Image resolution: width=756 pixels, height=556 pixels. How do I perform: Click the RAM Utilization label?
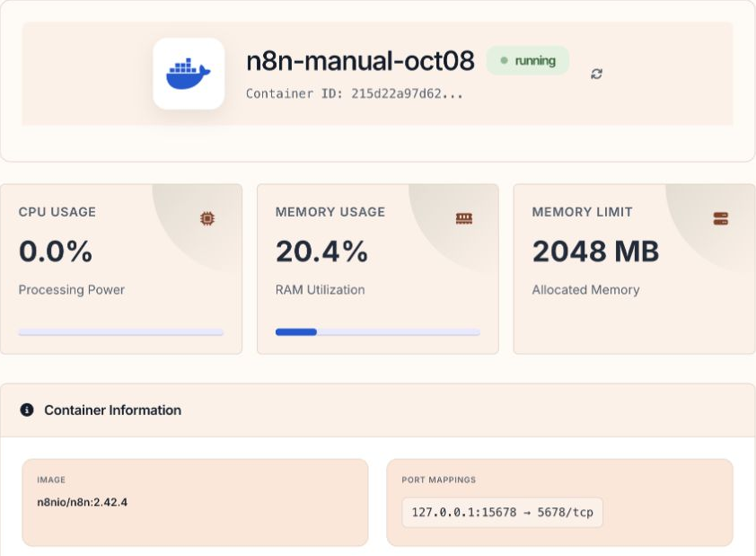pos(321,290)
